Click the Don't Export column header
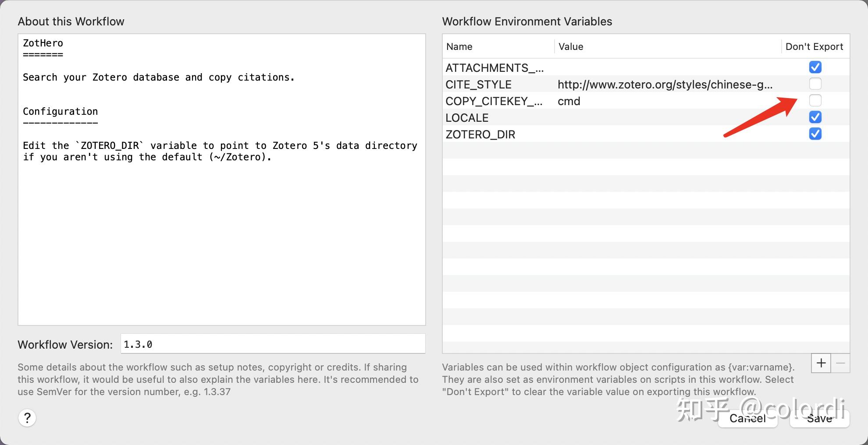Image resolution: width=868 pixels, height=445 pixels. 814,47
